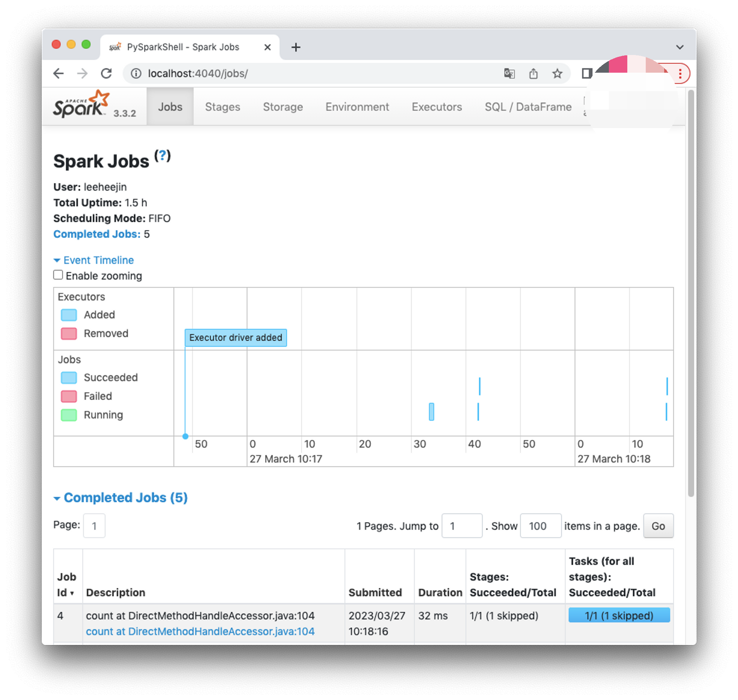738x700 pixels.
Task: Click the share page icon
Action: coord(533,73)
